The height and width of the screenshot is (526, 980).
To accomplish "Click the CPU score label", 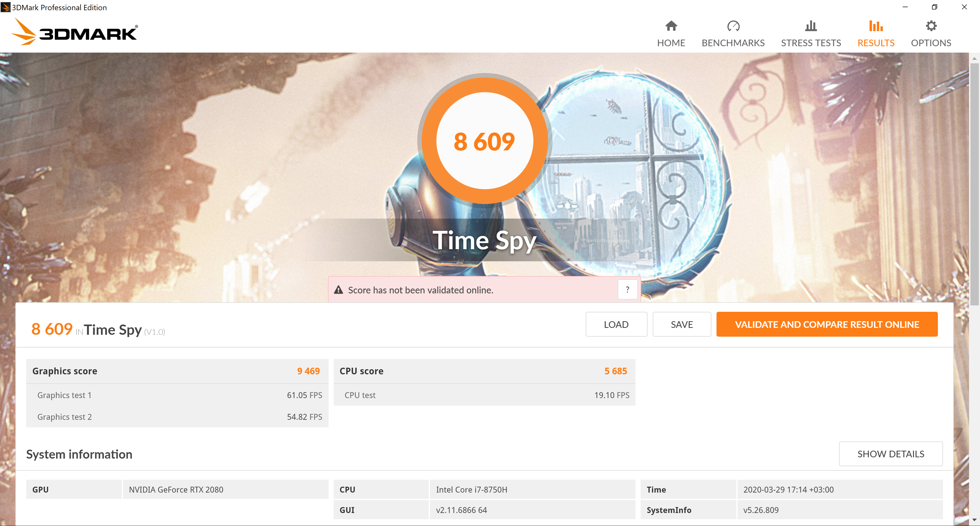I will [361, 371].
